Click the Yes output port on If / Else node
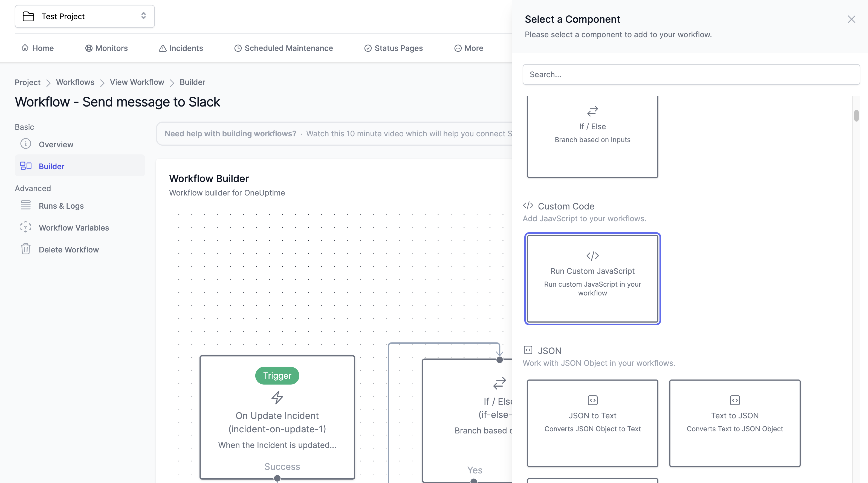Viewport: 868px width, 483px height. tap(473, 481)
